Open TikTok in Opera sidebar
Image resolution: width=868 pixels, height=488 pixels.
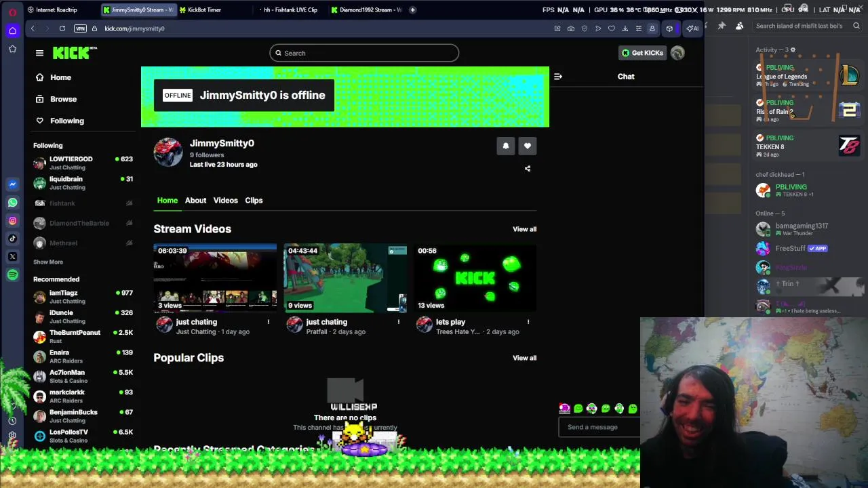12,239
